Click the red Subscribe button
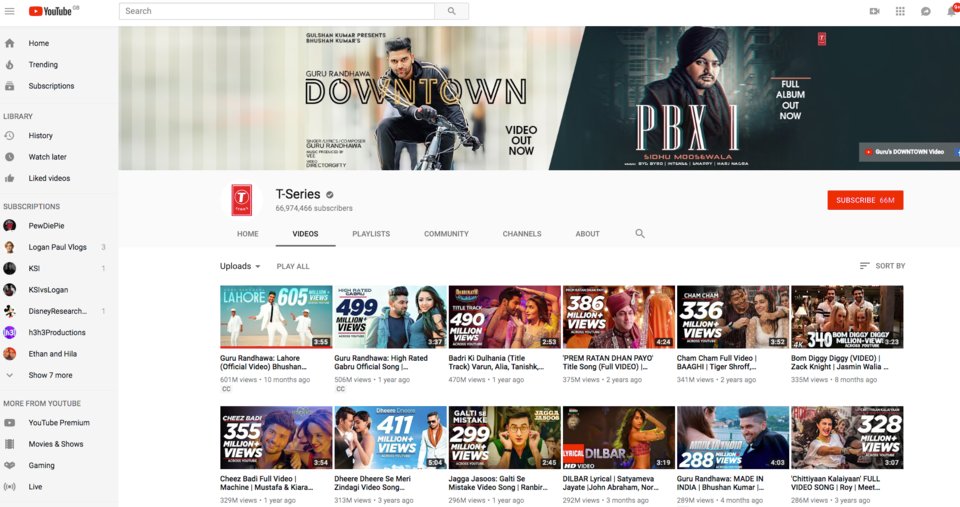 [x=865, y=200]
